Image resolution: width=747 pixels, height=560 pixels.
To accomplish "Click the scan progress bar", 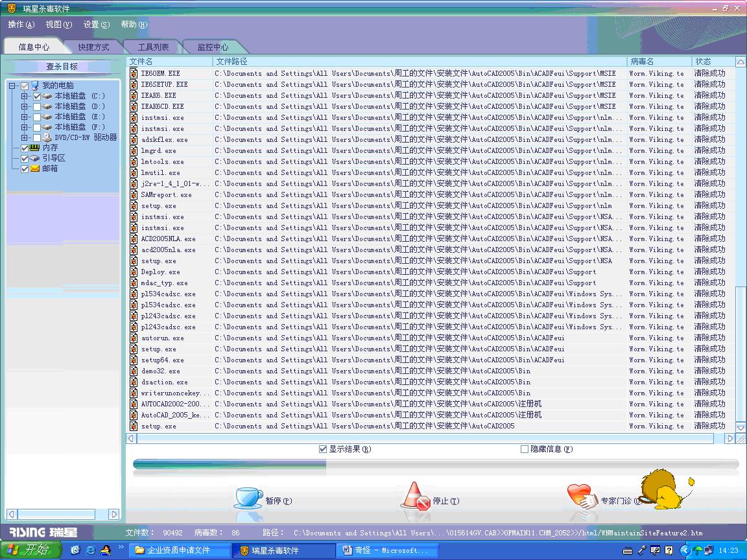I will click(436, 465).
